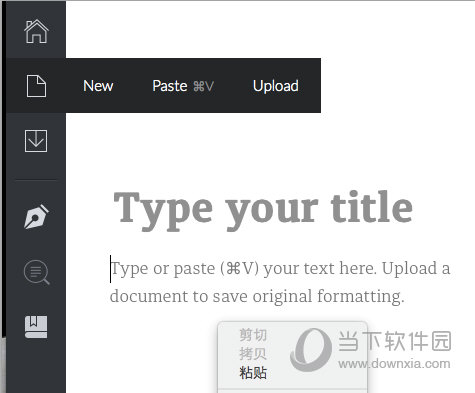Choose Paste ⌘V in the flyout menu

183,86
